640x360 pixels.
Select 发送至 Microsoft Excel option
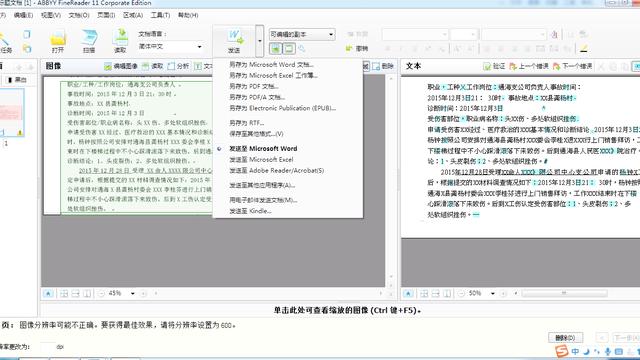tap(261, 160)
